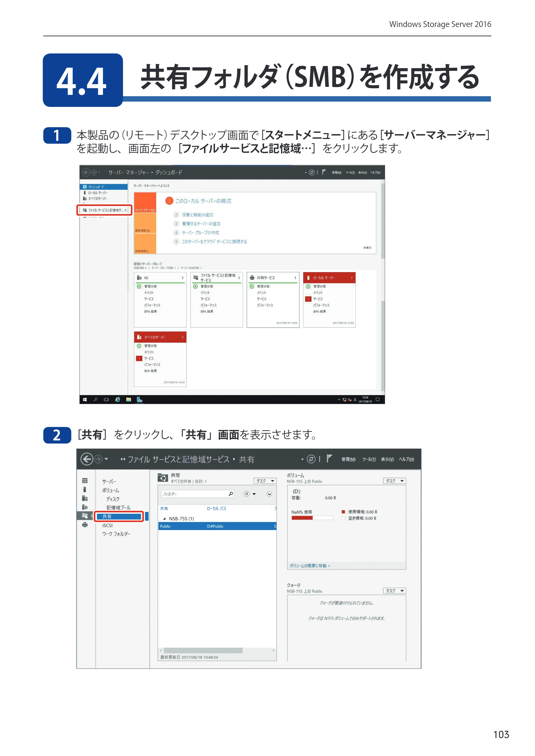
Task: Click the search magnifier in the フィルター box
Action: [230, 494]
